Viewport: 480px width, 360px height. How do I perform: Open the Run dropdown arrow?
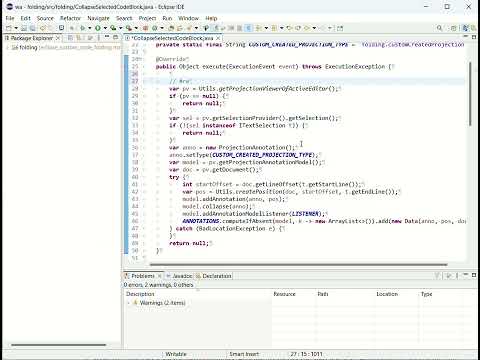tap(105, 28)
